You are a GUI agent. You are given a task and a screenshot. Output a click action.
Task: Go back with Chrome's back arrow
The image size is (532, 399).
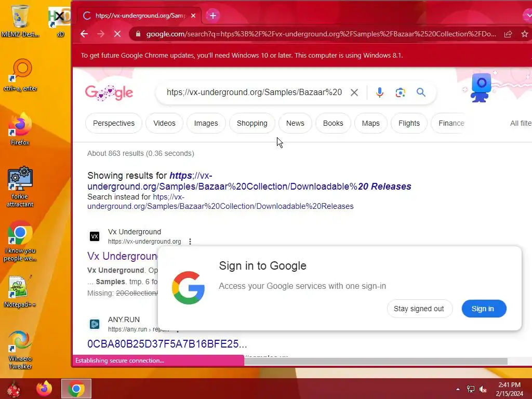pyautogui.click(x=84, y=34)
